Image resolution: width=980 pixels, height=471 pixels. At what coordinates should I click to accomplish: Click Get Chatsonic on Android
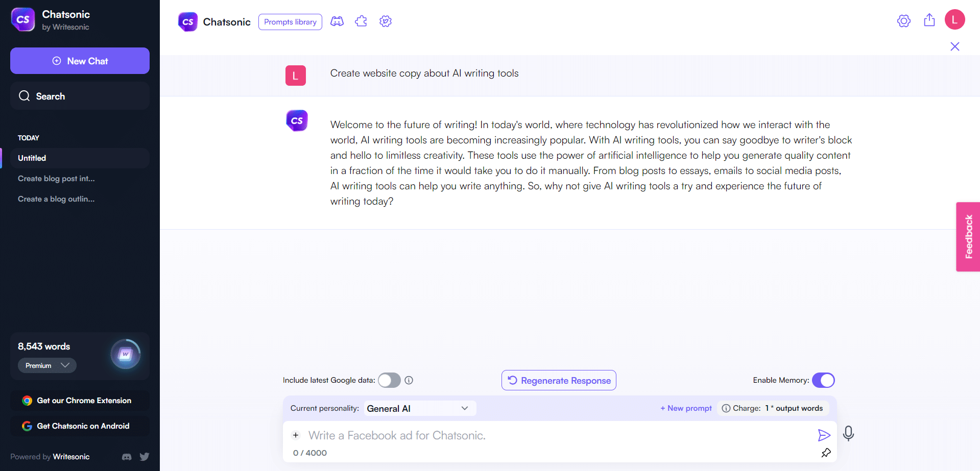[x=80, y=426]
